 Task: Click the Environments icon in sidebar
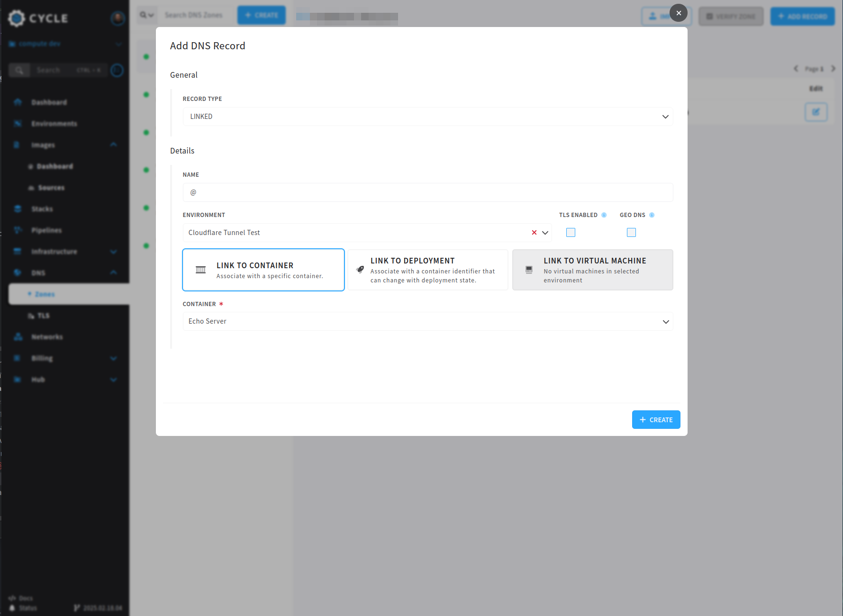18,124
